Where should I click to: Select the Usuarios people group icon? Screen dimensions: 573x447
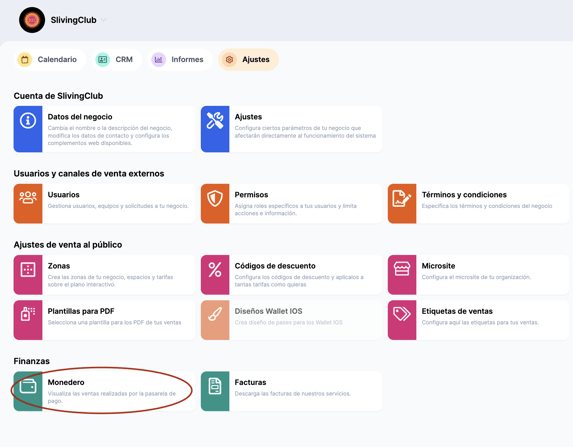coord(28,198)
